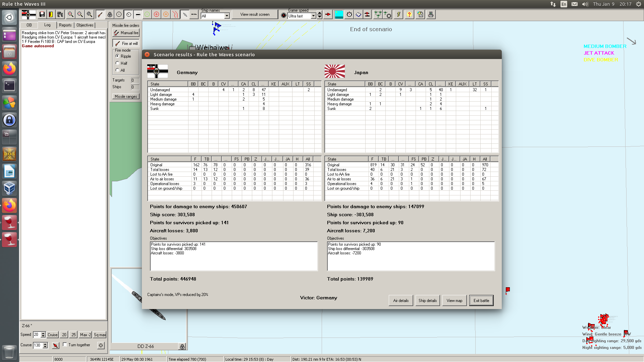Click the green circle range toolbar icon

tap(147, 14)
